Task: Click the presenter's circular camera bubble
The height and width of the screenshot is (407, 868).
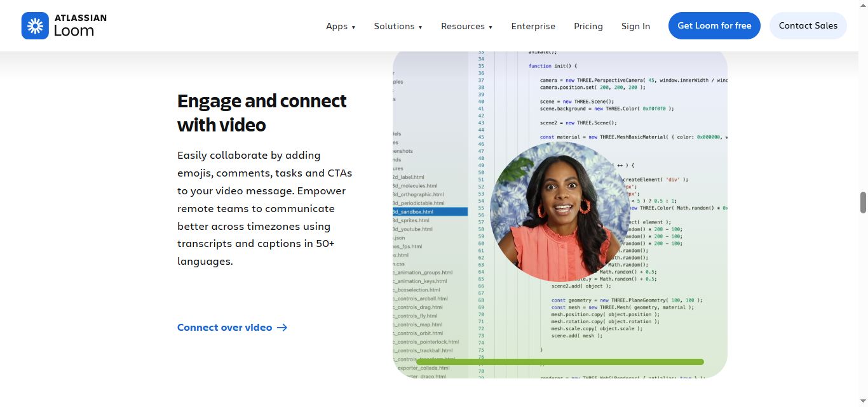Action: [x=560, y=211]
